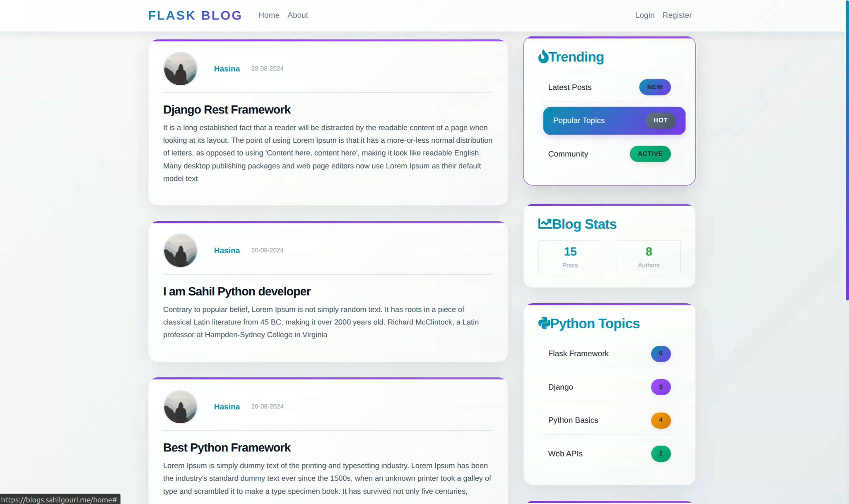Go to the Login page
Screen dimensions: 849x504
tap(644, 15)
